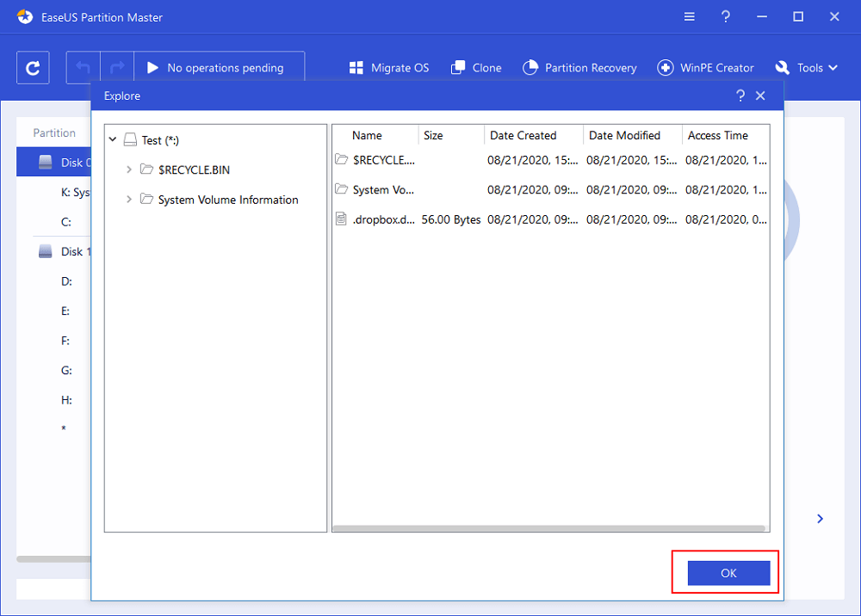The width and height of the screenshot is (861, 616).
Task: Click the 56.00 Bytes size cell
Action: pos(451,219)
